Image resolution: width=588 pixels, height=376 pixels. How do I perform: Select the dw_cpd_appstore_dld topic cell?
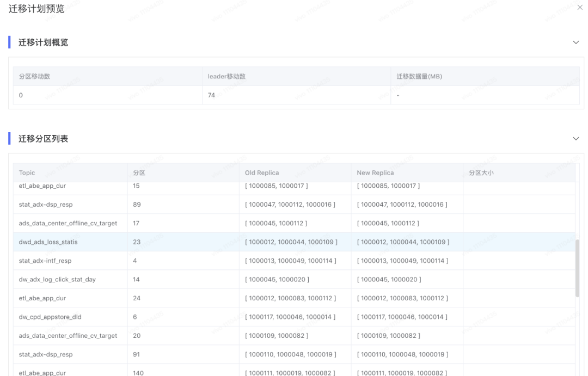point(50,317)
